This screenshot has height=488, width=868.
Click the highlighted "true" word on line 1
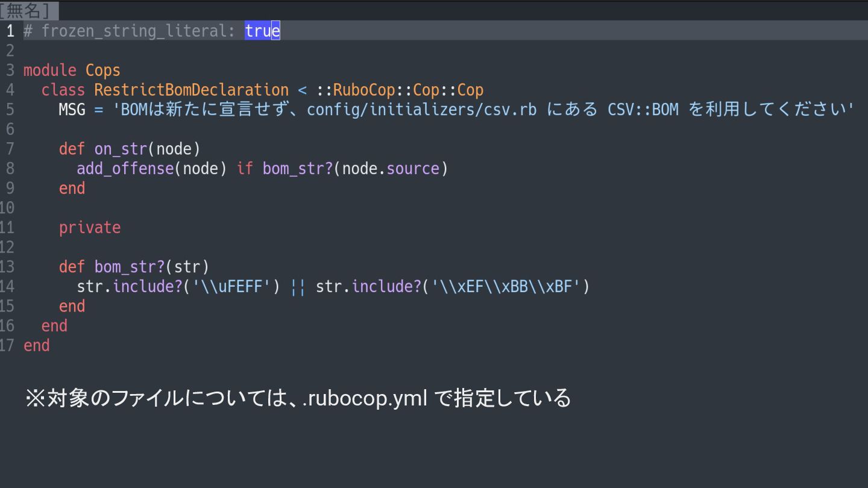click(262, 31)
